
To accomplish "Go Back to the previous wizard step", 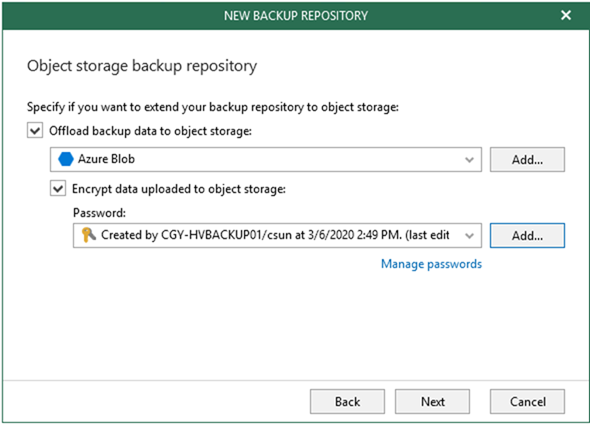I will coord(347,401).
